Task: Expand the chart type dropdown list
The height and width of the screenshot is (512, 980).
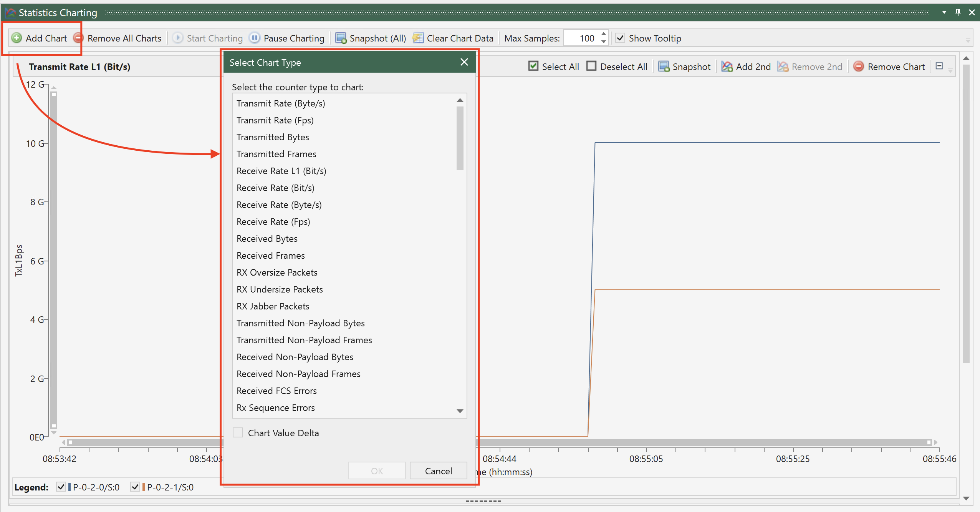Action: coord(460,409)
